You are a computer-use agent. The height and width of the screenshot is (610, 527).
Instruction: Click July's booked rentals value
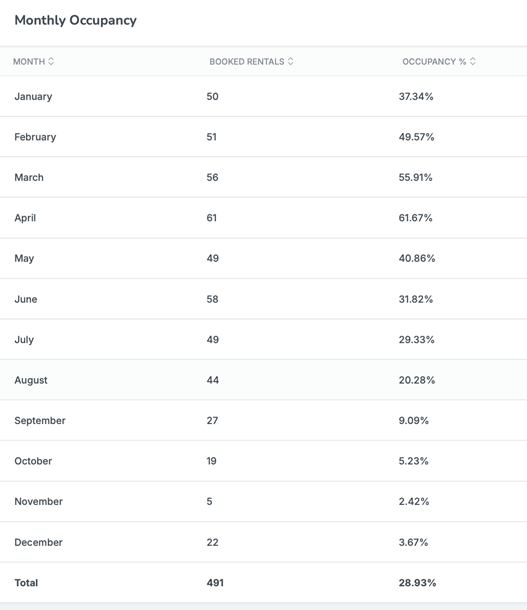tap(212, 340)
